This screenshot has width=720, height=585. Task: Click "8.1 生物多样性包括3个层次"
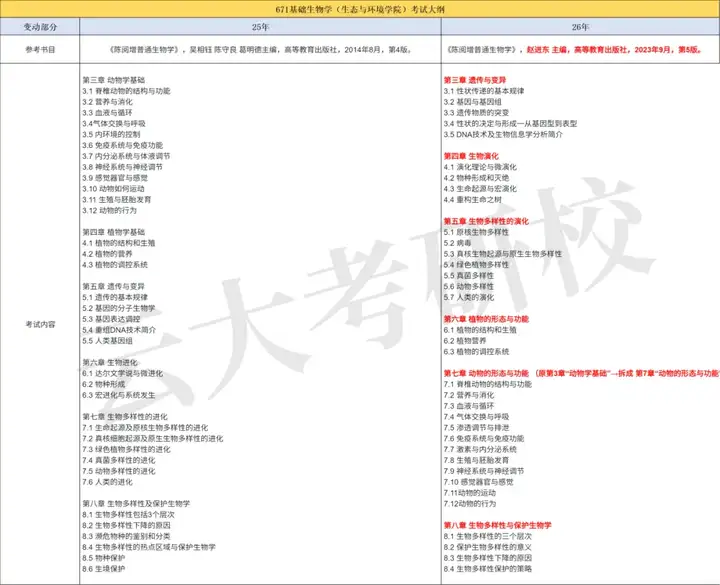click(x=128, y=515)
